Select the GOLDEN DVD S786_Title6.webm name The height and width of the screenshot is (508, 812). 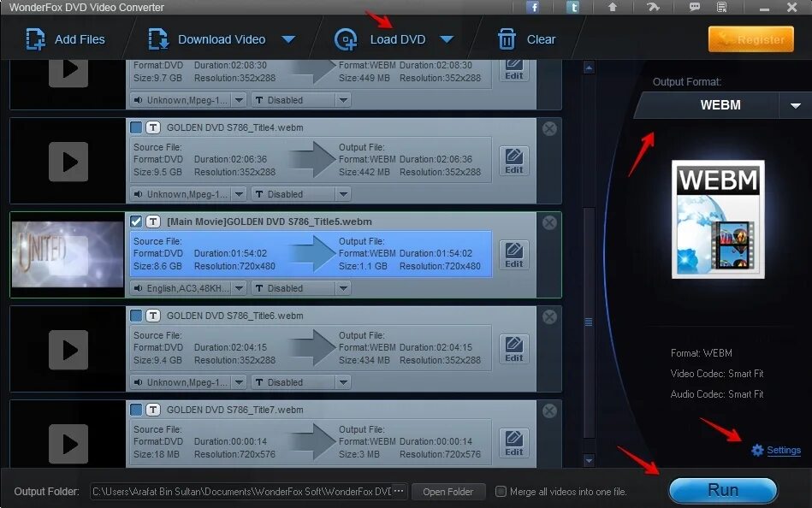coord(235,316)
